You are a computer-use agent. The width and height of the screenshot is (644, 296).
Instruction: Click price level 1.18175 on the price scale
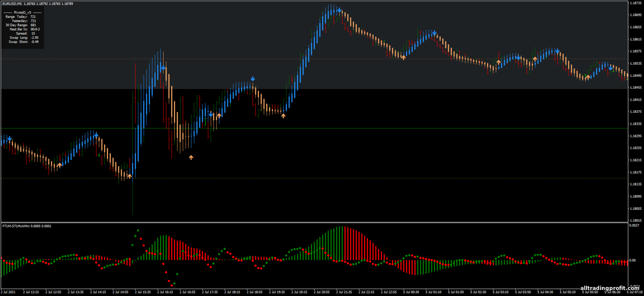636,172
